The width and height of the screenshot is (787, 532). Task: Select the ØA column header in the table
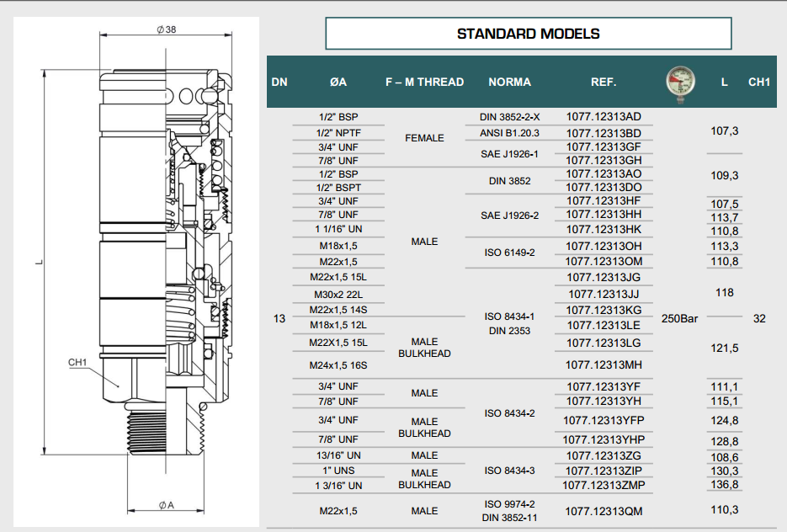tap(338, 82)
